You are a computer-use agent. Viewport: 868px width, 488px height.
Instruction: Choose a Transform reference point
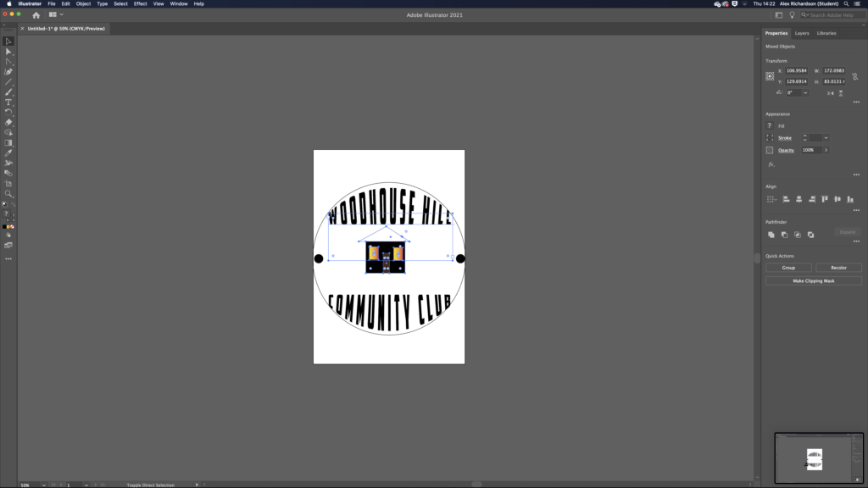point(770,76)
